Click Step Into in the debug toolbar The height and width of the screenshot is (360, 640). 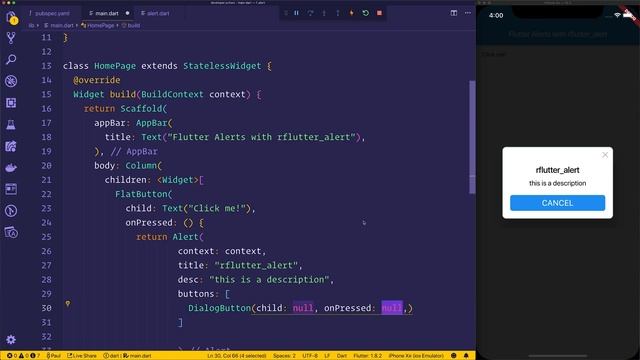[324, 13]
